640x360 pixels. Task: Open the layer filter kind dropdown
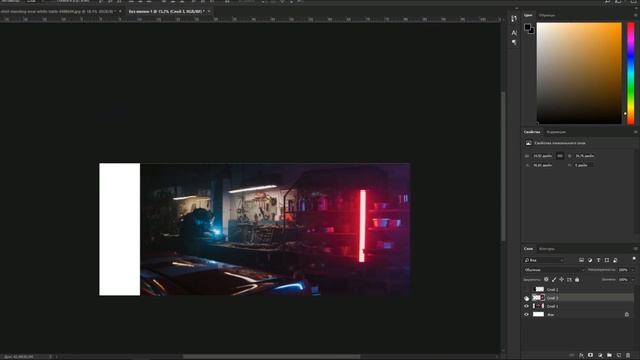point(544,260)
